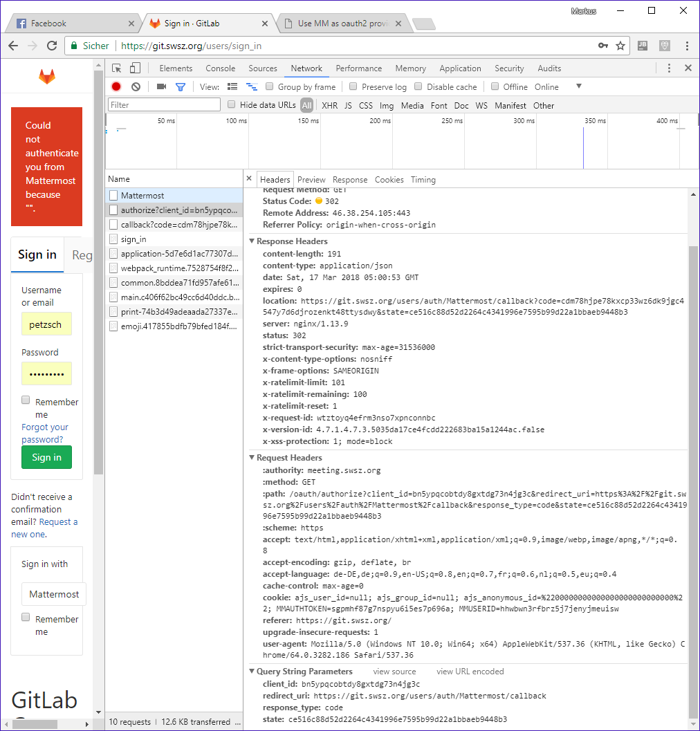
Task: Click the shield extension icon in toolbar
Action: pyautogui.click(x=665, y=46)
